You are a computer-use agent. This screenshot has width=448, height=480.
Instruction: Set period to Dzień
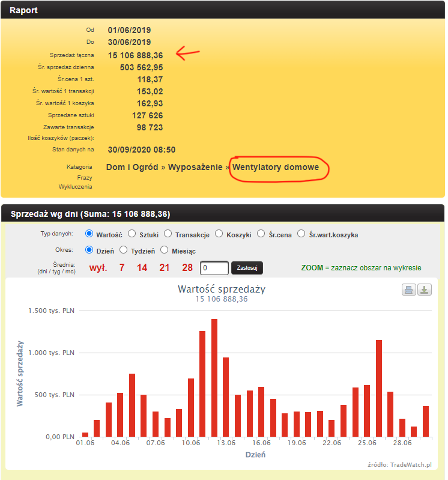(89, 250)
